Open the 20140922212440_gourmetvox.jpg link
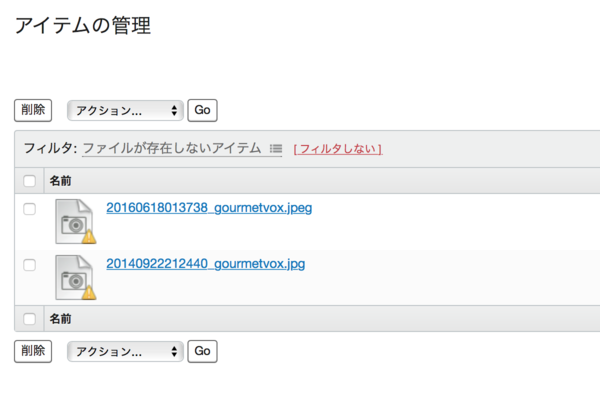This screenshot has height=394, width=600. click(205, 264)
